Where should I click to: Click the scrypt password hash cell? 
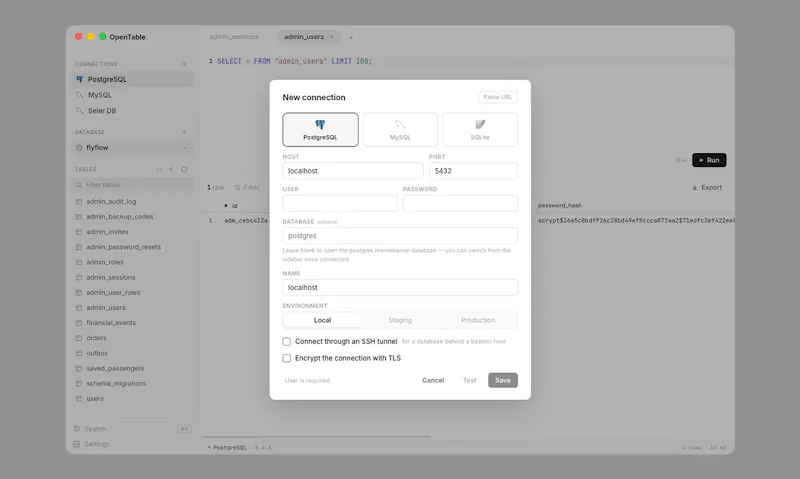pyautogui.click(x=636, y=221)
